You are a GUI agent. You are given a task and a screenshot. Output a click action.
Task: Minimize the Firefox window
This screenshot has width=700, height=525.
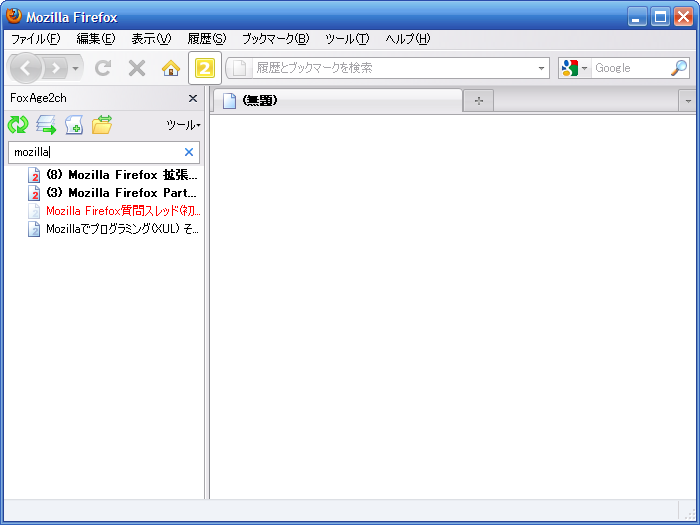[637, 17]
